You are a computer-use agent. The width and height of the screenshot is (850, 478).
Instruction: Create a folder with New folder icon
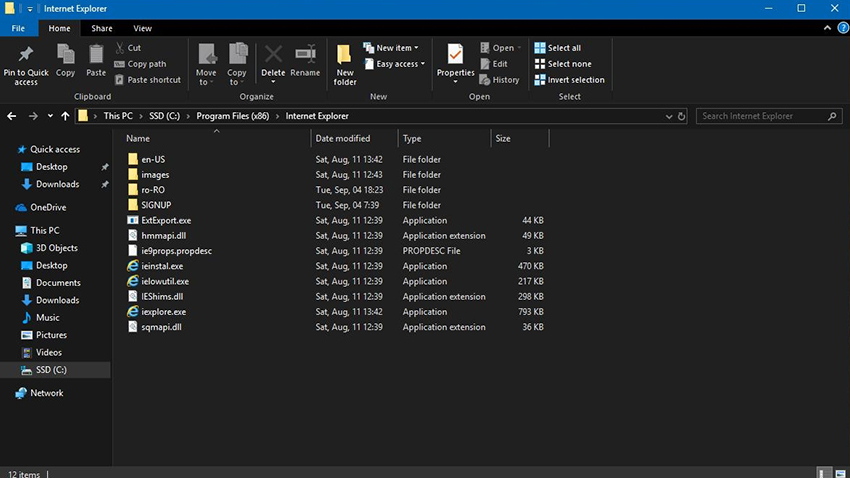(345, 63)
